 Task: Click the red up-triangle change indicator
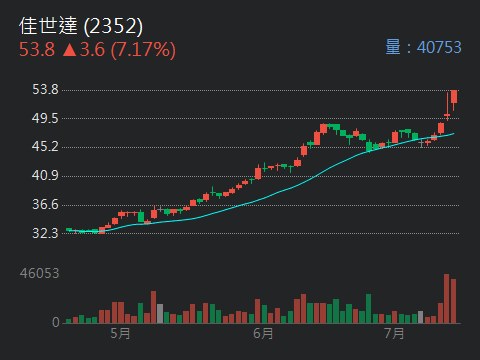(70, 50)
